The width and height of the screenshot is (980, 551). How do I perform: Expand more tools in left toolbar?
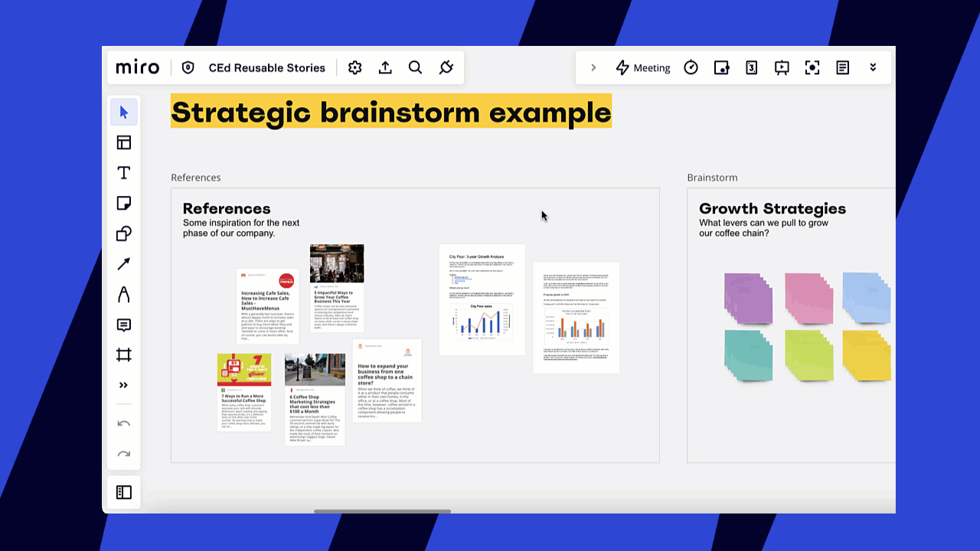coord(124,385)
